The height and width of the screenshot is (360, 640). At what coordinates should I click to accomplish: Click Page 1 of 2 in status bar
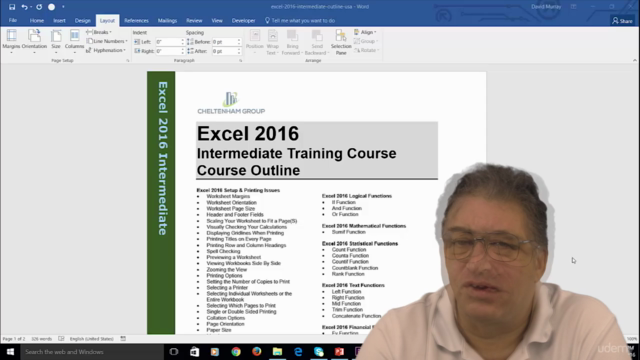click(14, 339)
